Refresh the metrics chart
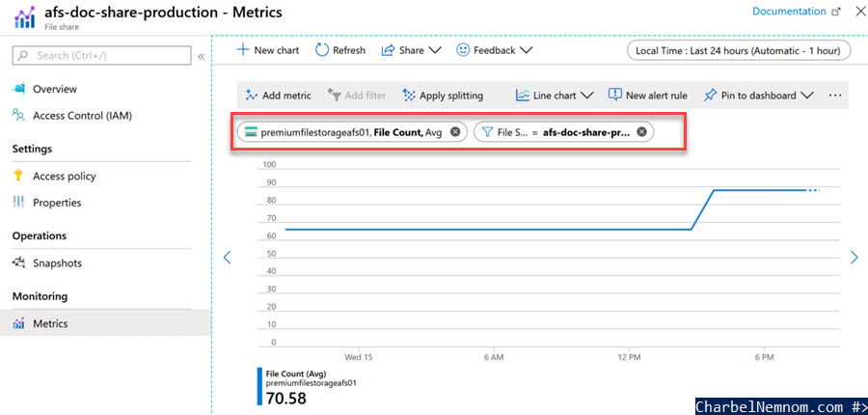The image size is (868, 415). pyautogui.click(x=340, y=50)
